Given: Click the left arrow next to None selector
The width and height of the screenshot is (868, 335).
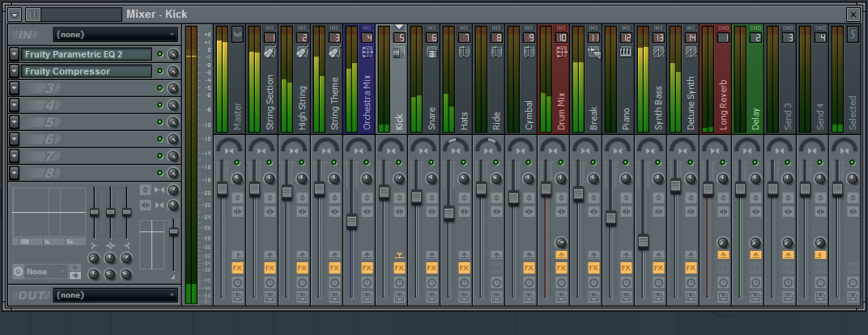Looking at the screenshot, I should click(x=74, y=268).
